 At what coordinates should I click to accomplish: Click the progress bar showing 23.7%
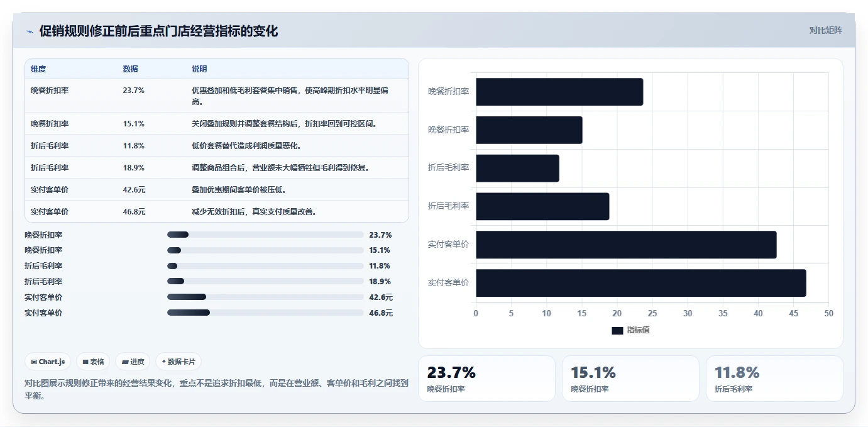pyautogui.click(x=265, y=235)
